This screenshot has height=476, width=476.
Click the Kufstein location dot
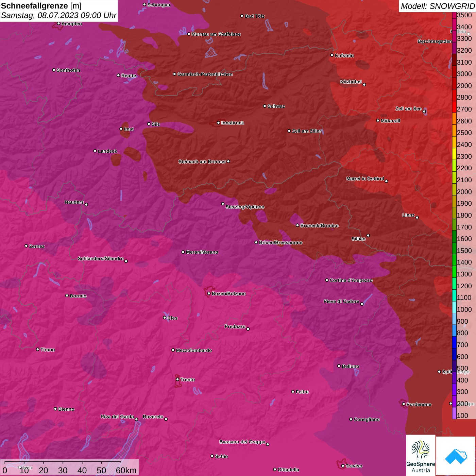click(332, 55)
